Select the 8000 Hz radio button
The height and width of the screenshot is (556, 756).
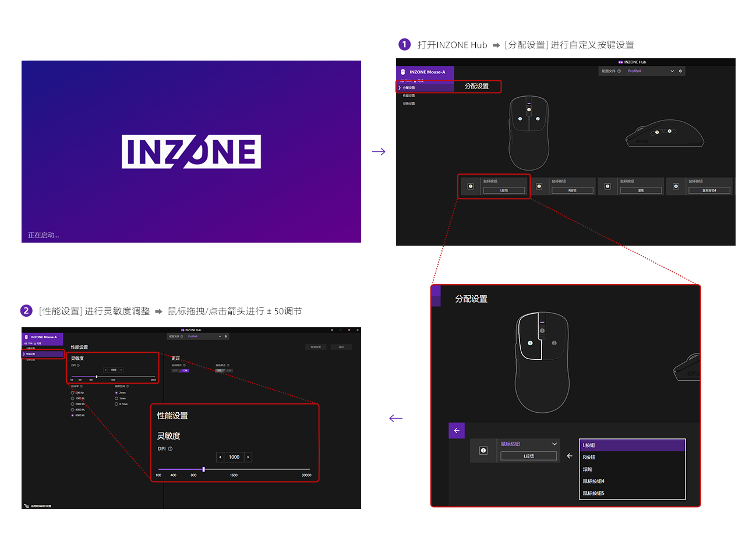(72, 415)
